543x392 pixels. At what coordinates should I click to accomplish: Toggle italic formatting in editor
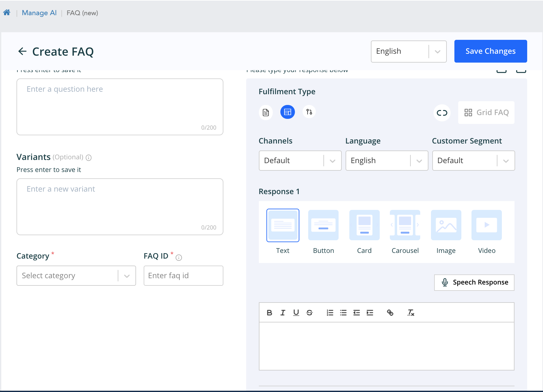point(283,313)
